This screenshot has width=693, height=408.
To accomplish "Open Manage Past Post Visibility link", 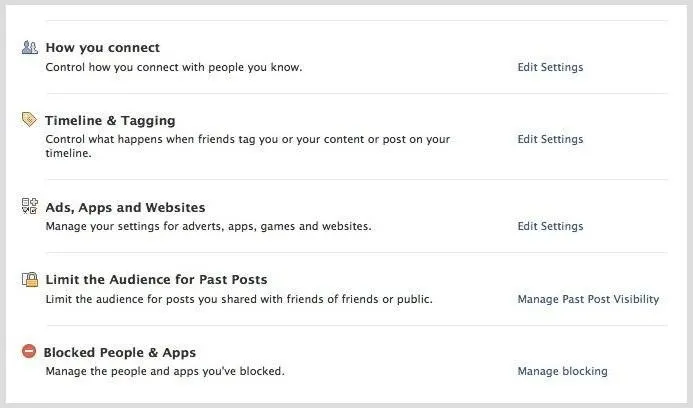I will click(x=588, y=299).
